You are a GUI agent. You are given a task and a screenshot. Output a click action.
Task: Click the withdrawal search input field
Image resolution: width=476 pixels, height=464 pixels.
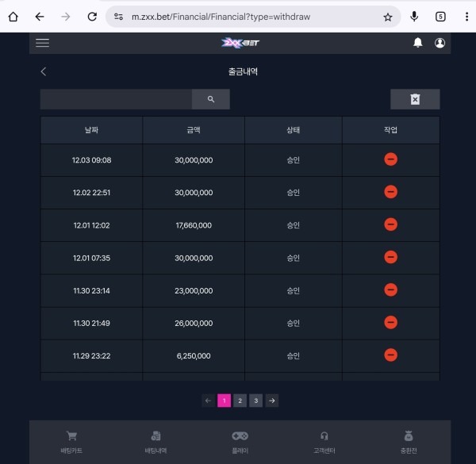point(116,99)
